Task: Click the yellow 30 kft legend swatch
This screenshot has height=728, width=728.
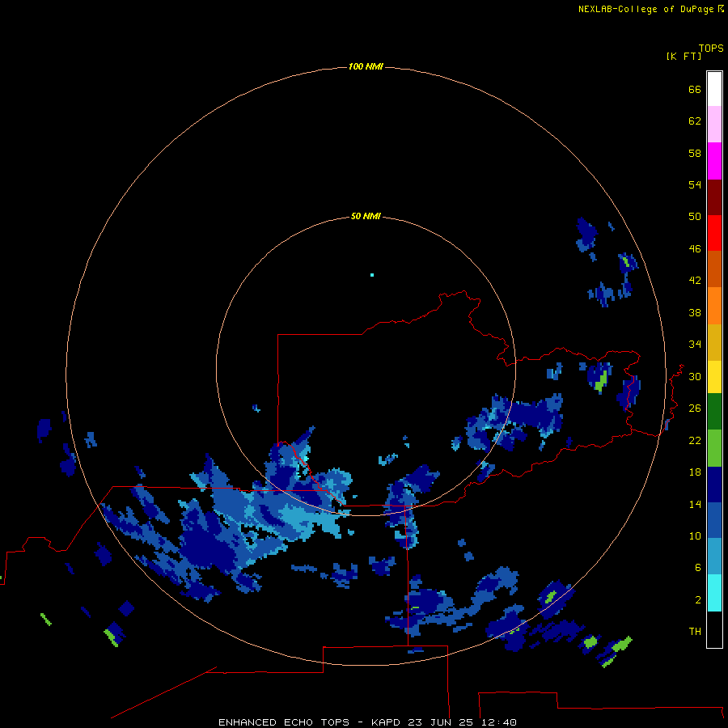Action: pos(714,377)
